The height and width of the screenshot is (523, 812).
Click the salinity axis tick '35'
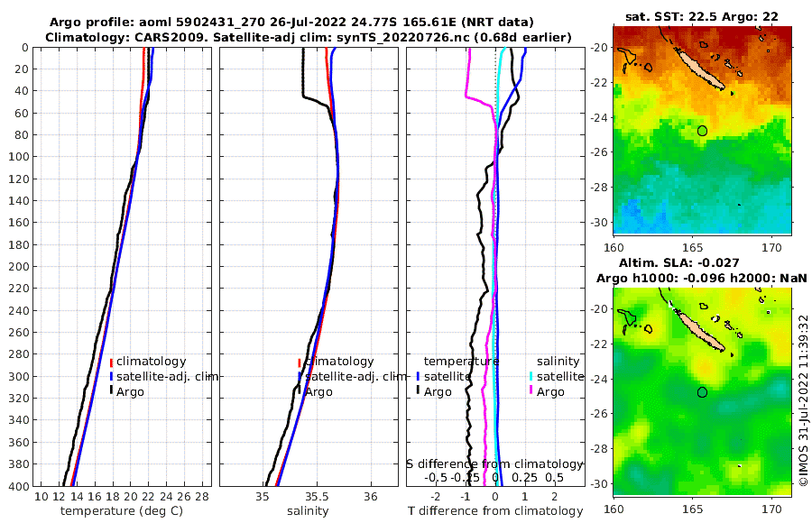(x=263, y=497)
